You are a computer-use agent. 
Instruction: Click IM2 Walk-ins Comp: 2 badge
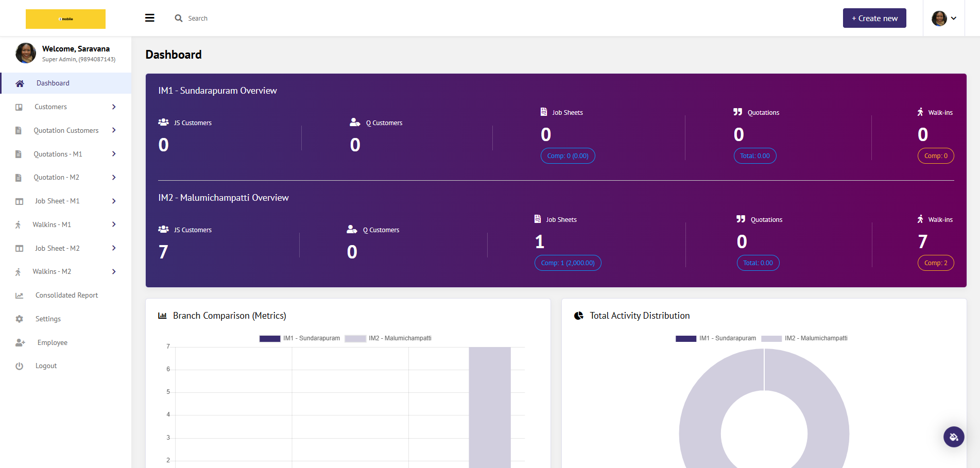pyautogui.click(x=936, y=263)
